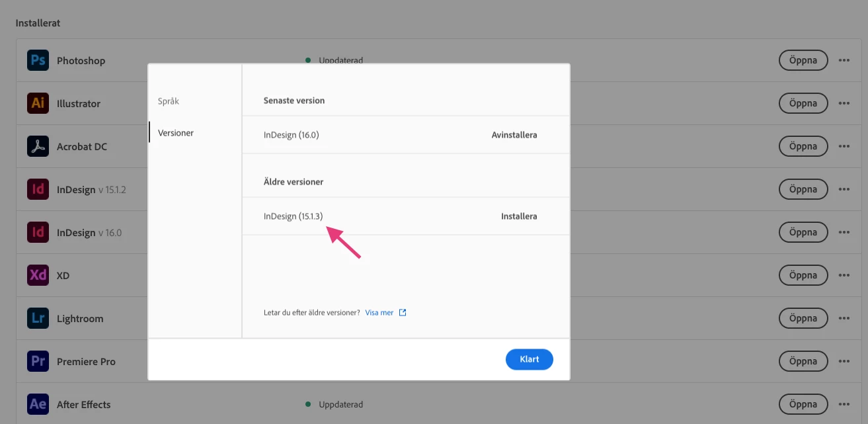Open more options for After Effects row
This screenshot has width=868, height=424.
pyautogui.click(x=844, y=404)
